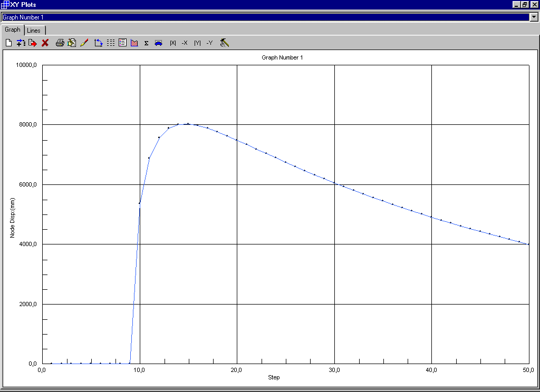Open settings with hammer and wrench icon
Image resolution: width=540 pixels, height=392 pixels.
(x=225, y=43)
